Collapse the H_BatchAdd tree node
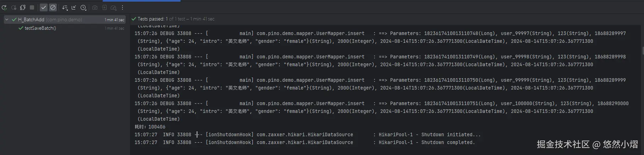The height and width of the screenshot is (155, 644). coord(7,19)
